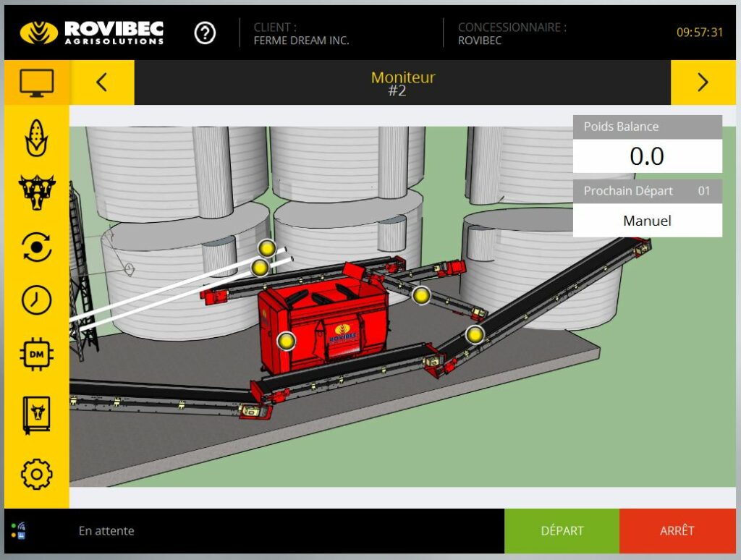
Task: Click the 'Prochain Départ' header label
Action: (x=628, y=191)
